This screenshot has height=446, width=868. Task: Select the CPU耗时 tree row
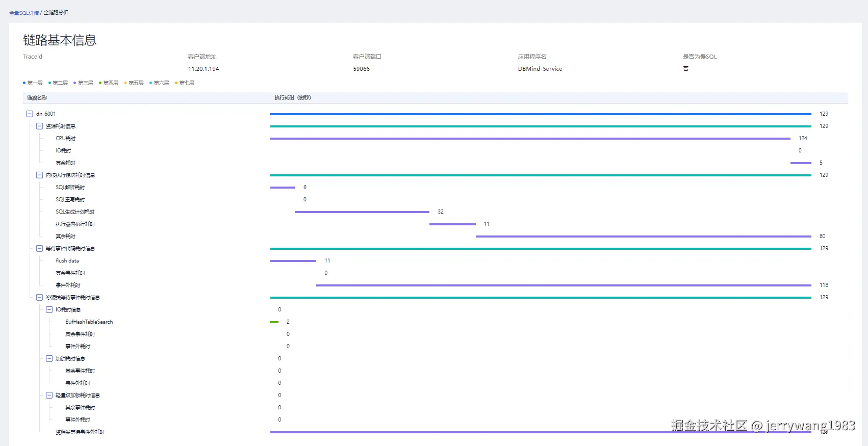pos(66,139)
